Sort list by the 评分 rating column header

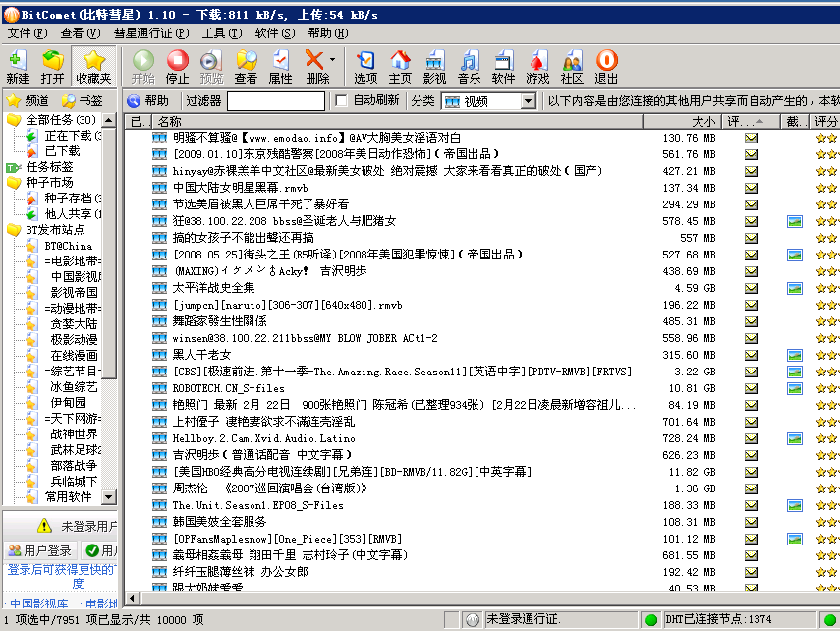coord(825,121)
